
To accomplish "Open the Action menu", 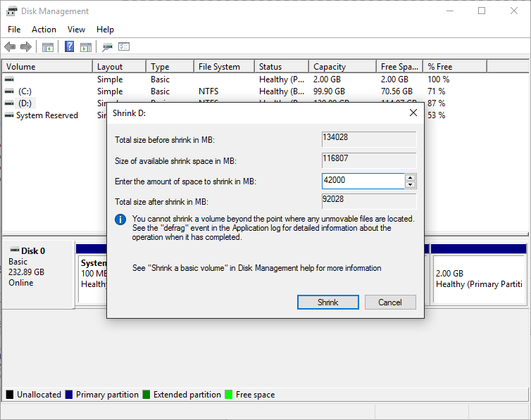I will (44, 30).
